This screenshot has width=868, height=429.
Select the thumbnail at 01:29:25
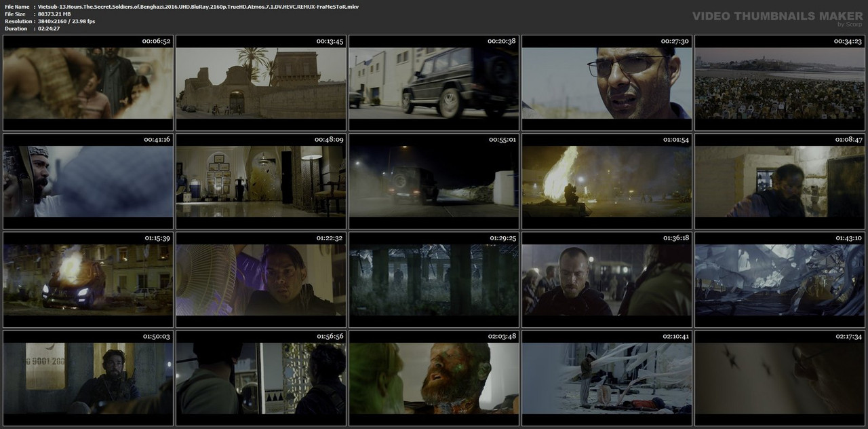click(x=434, y=280)
